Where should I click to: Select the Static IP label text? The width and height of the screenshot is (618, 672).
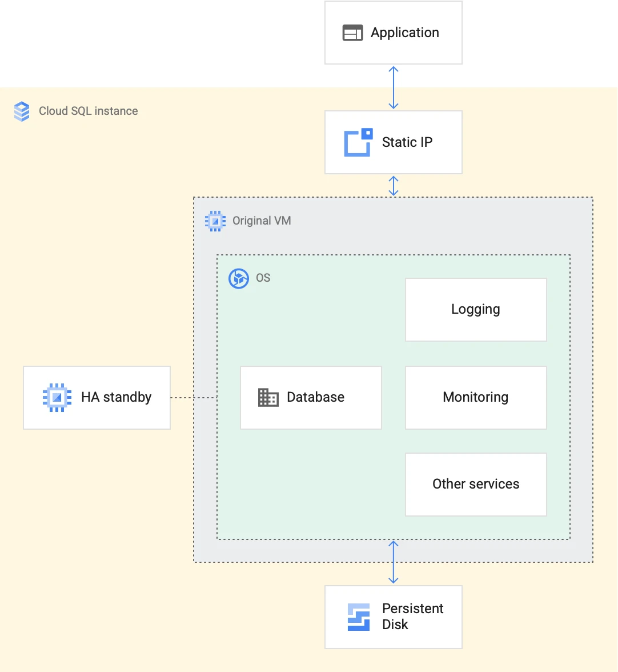407,142
